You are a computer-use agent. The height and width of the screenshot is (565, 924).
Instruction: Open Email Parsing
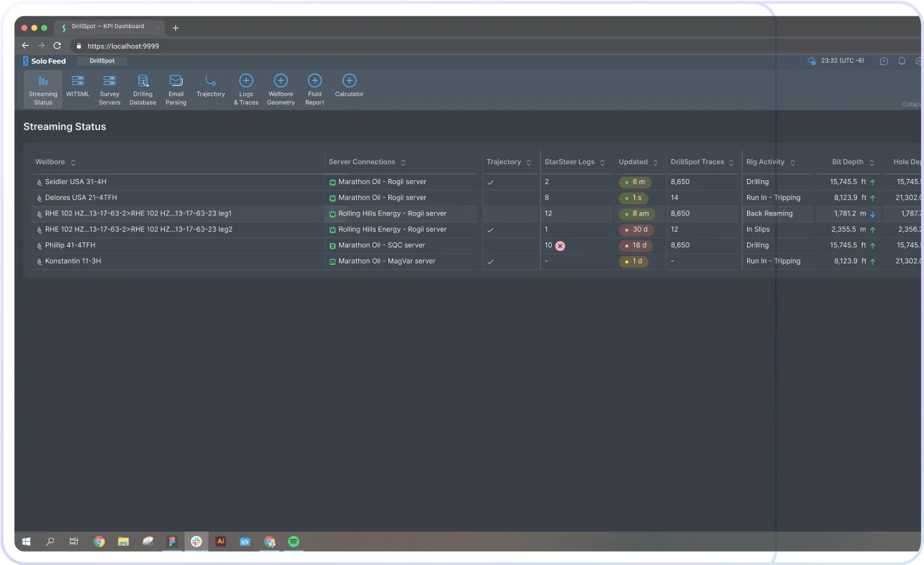pos(175,89)
